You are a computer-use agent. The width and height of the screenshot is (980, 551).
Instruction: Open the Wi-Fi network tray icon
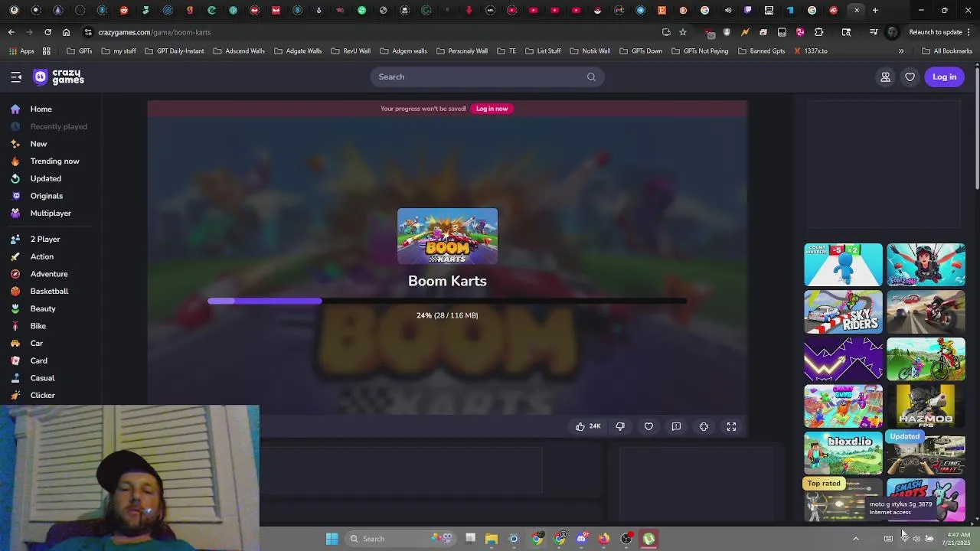[x=903, y=538]
